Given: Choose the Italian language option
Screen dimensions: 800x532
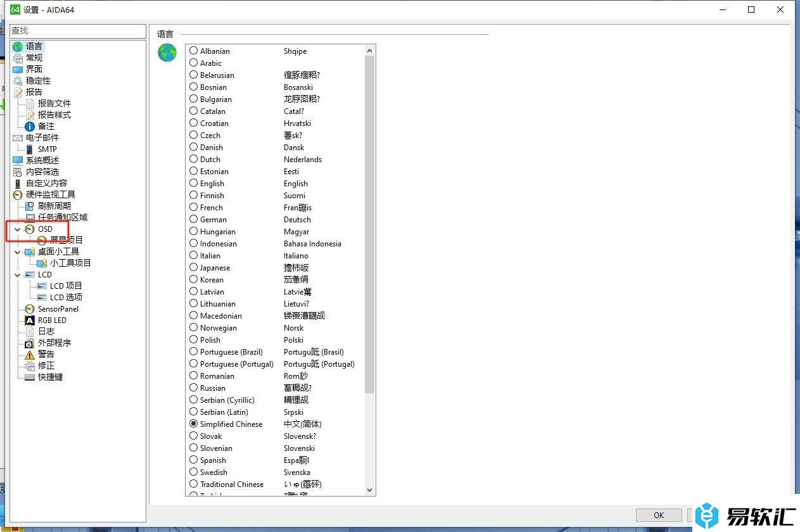Looking at the screenshot, I should click(x=194, y=255).
